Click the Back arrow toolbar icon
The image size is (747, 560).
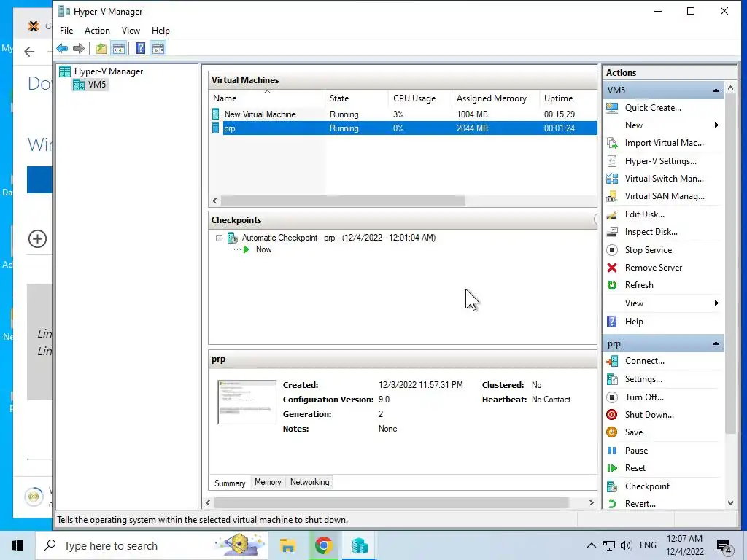click(62, 49)
